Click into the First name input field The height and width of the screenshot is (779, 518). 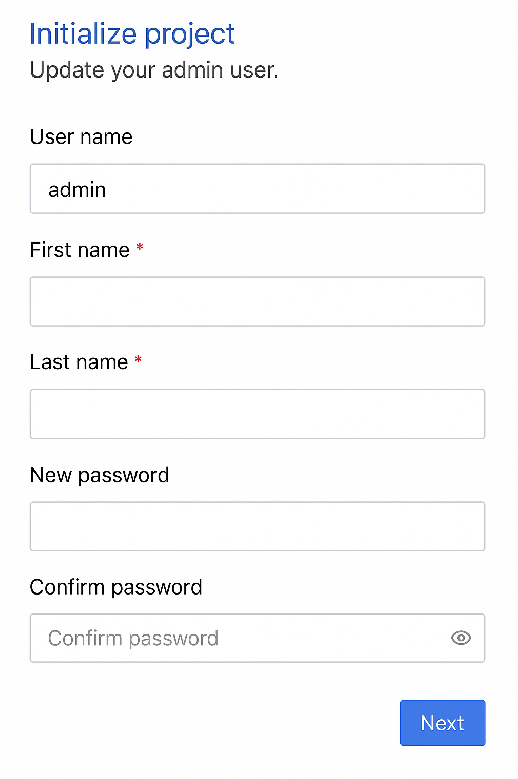(x=257, y=302)
